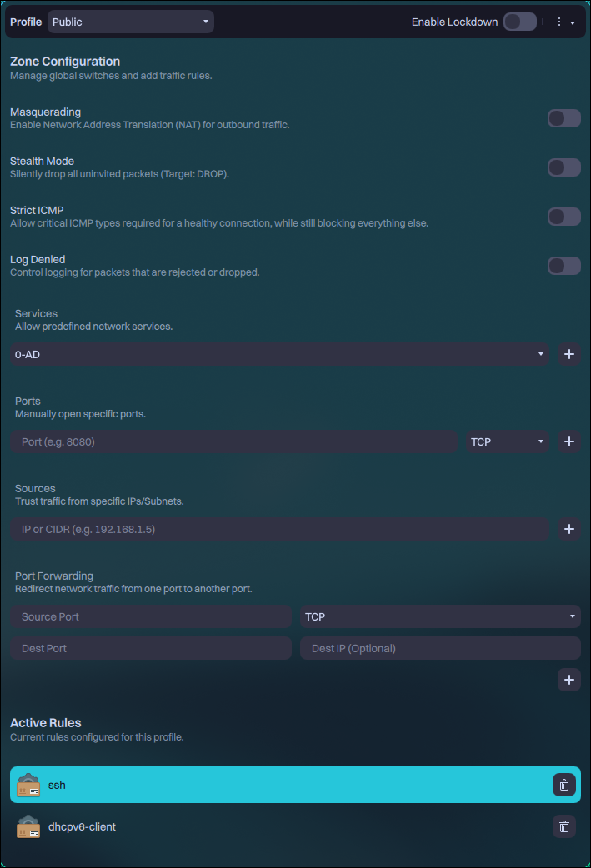
Task: Click the plus icon to add selected service
Action: 569,354
